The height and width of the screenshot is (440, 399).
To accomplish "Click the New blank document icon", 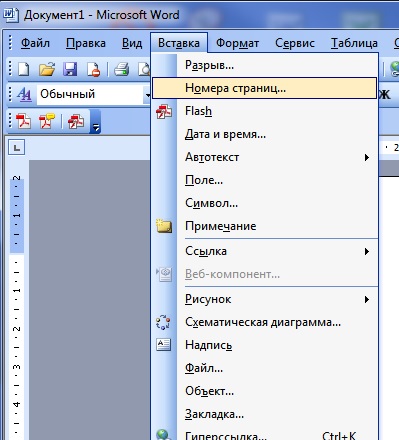I will 24,69.
